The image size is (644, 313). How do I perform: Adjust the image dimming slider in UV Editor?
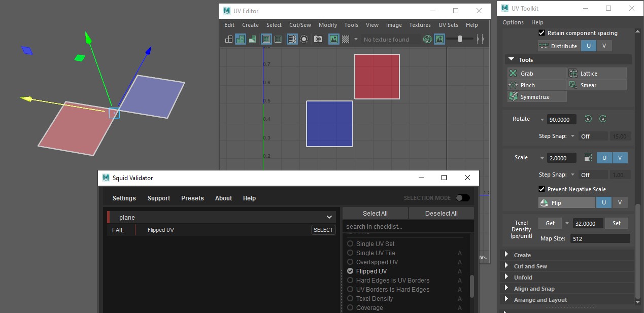coord(460,39)
